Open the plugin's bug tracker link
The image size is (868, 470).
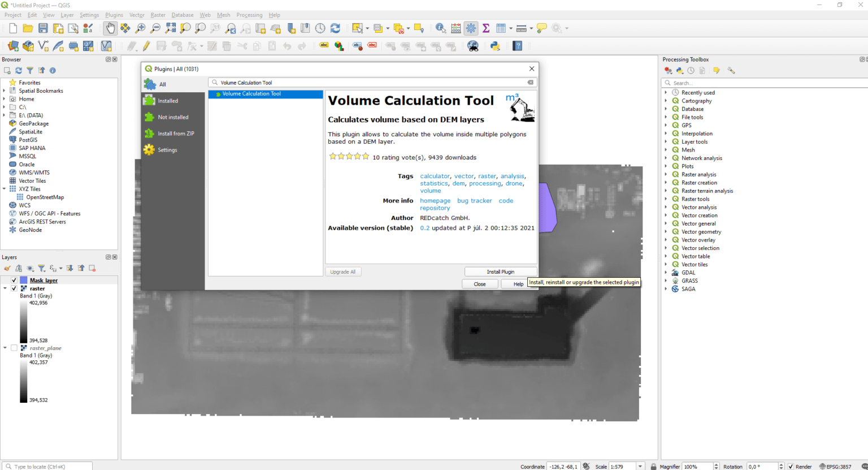[x=474, y=200]
